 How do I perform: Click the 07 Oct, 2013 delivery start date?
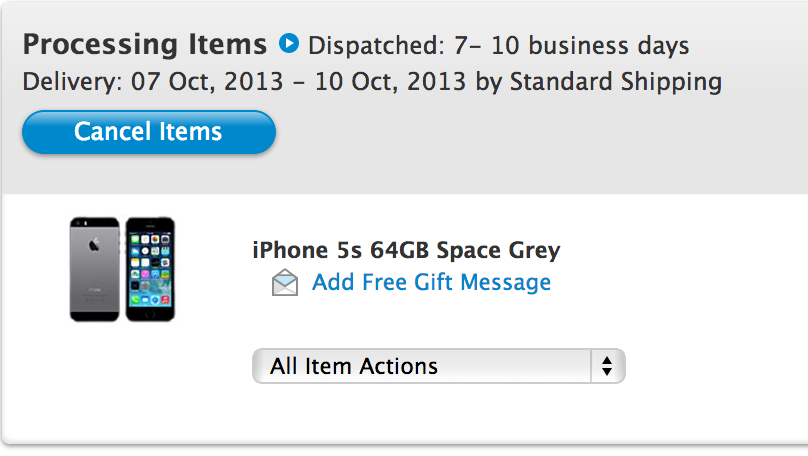pyautogui.click(x=207, y=82)
